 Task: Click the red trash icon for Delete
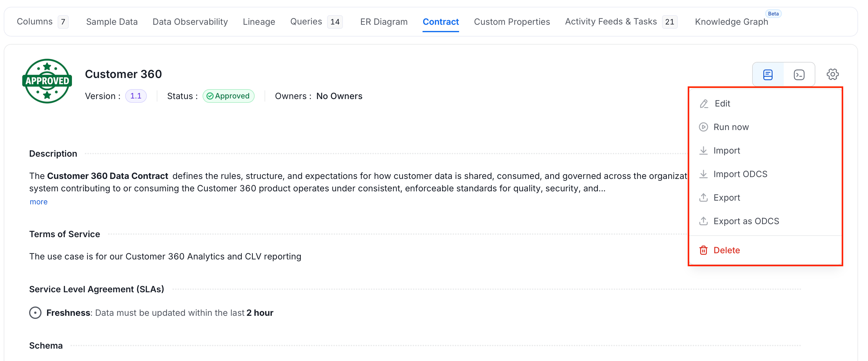point(703,250)
